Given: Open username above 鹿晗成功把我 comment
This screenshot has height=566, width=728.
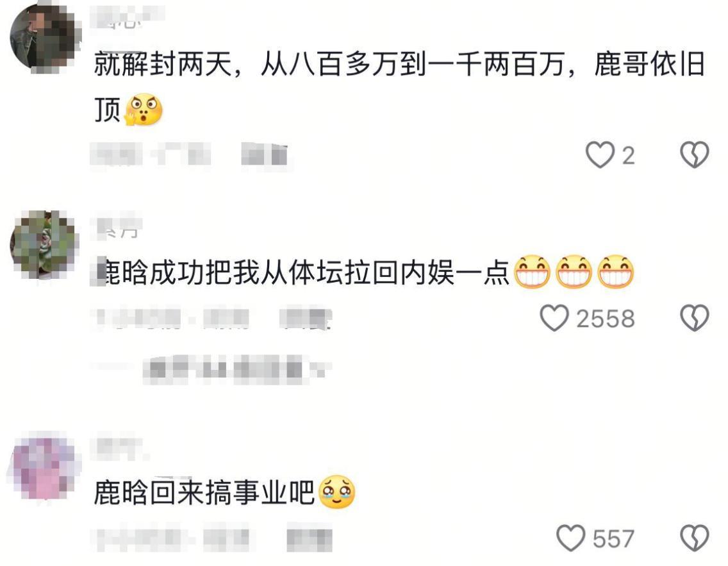Looking at the screenshot, I should (x=118, y=225).
